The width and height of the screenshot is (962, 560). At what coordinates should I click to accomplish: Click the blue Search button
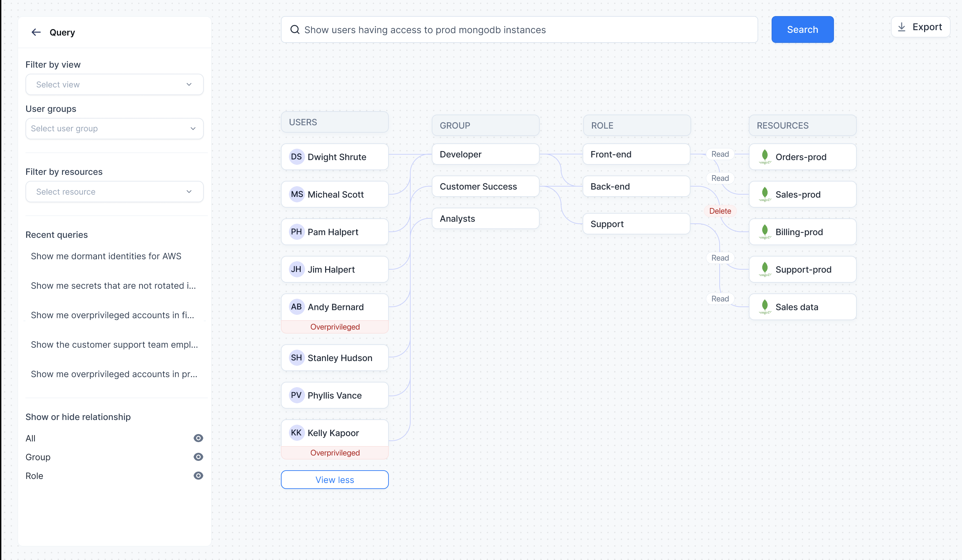(x=802, y=30)
